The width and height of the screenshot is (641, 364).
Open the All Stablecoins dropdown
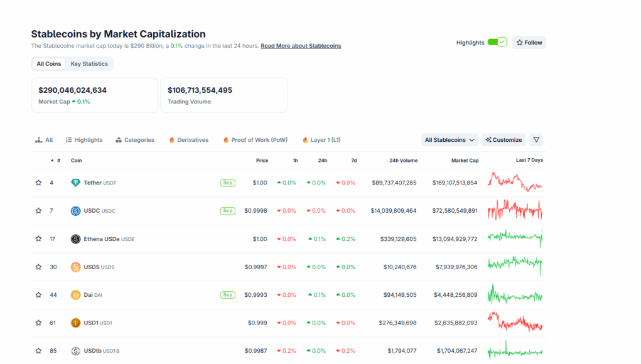(450, 140)
